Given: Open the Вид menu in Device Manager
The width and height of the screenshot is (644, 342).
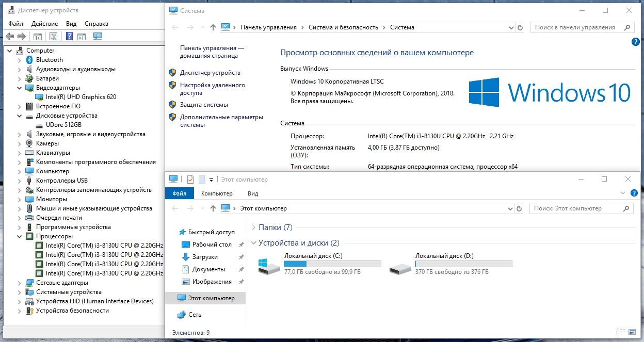Looking at the screenshot, I should coord(71,24).
